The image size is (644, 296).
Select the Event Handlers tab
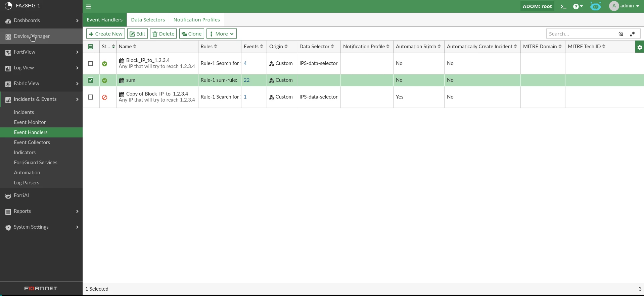(x=105, y=20)
